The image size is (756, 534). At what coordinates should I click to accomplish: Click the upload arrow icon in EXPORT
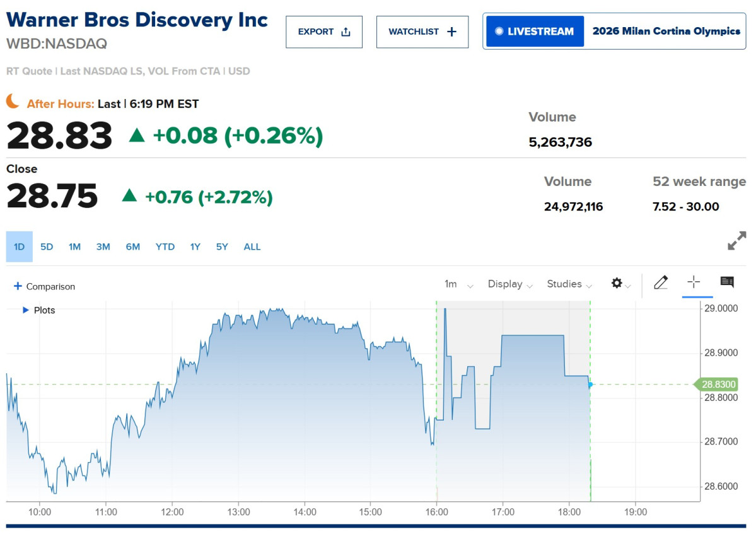(346, 32)
